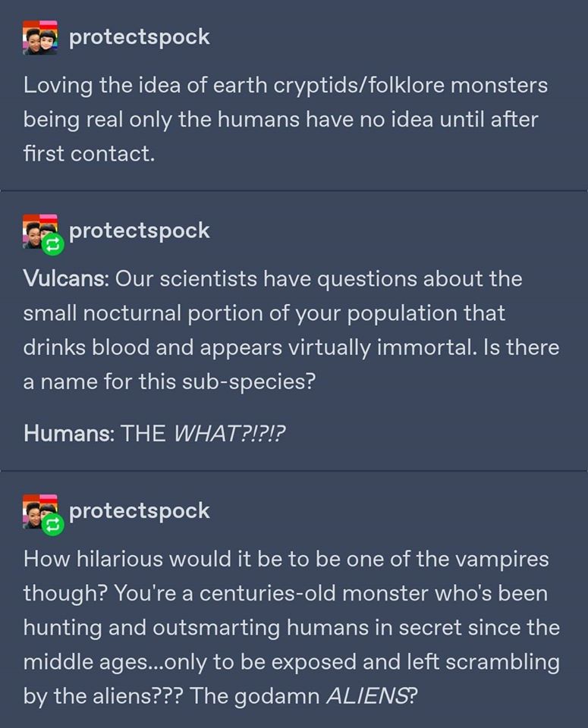The image size is (588, 728).
Task: Open the protectspock username above the Vulcans text
Action: click(x=139, y=230)
